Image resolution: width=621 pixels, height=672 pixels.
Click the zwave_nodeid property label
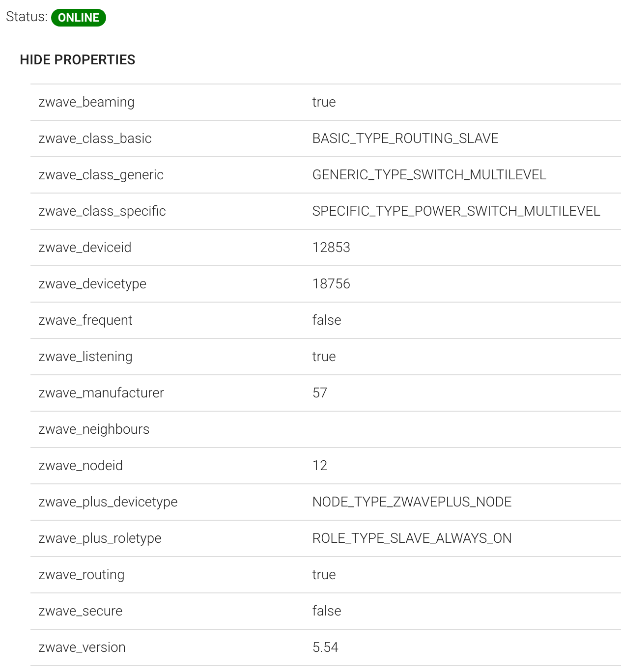click(x=81, y=466)
